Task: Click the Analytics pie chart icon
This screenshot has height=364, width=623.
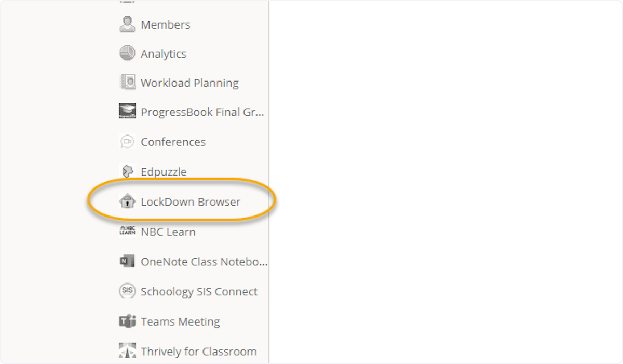Action: tap(127, 53)
